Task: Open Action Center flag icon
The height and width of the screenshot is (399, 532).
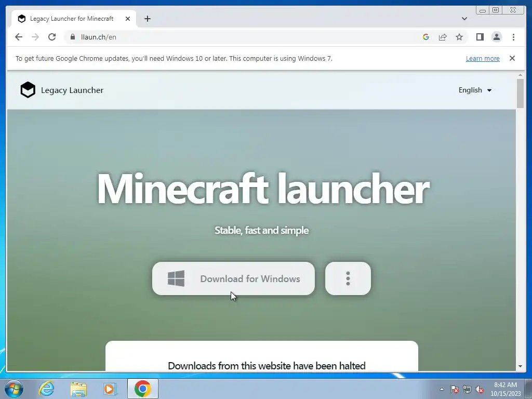Action: click(x=454, y=389)
